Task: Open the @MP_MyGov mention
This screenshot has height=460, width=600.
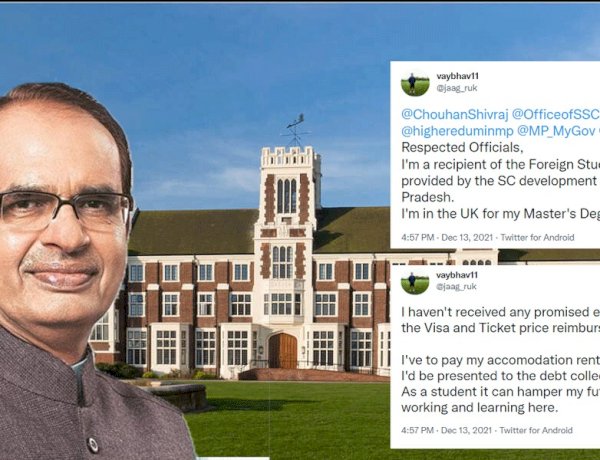Action: (x=556, y=131)
